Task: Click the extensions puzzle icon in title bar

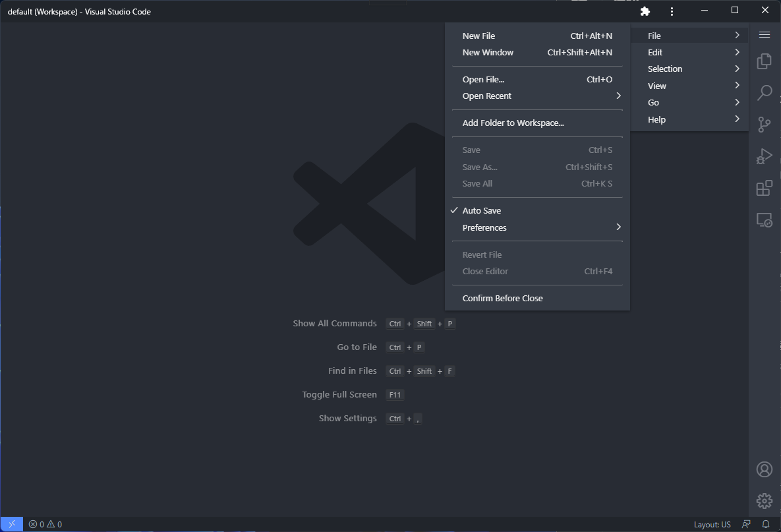Action: [x=645, y=11]
